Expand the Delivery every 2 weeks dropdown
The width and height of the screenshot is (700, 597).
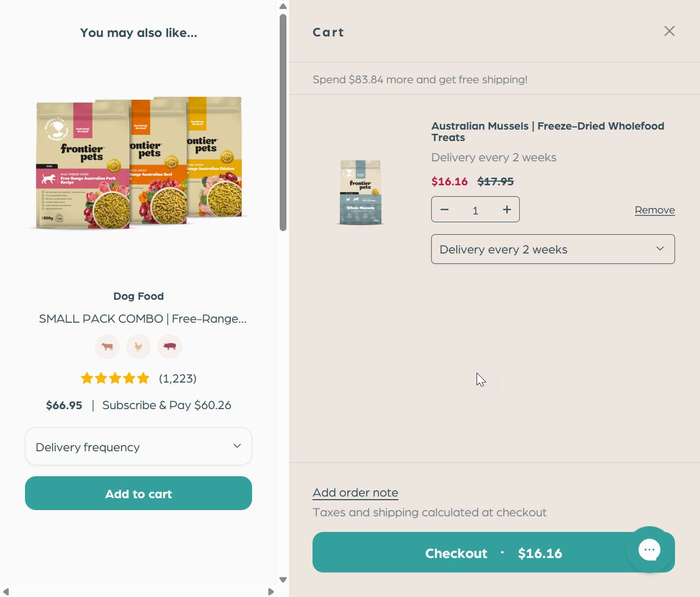click(553, 249)
